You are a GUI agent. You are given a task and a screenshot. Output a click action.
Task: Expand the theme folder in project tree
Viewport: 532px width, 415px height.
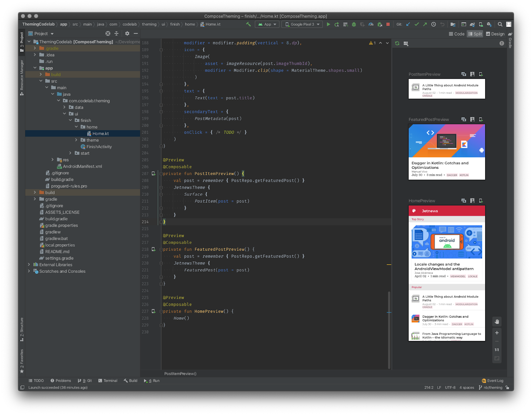click(77, 140)
